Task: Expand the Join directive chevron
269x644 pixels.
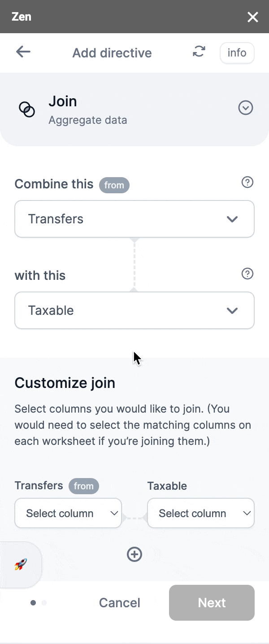Action: coord(245,108)
